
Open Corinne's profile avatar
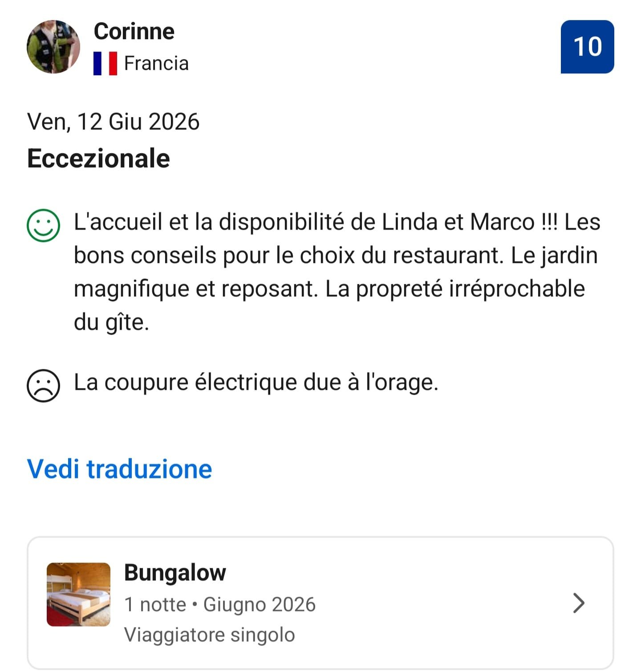coord(53,47)
